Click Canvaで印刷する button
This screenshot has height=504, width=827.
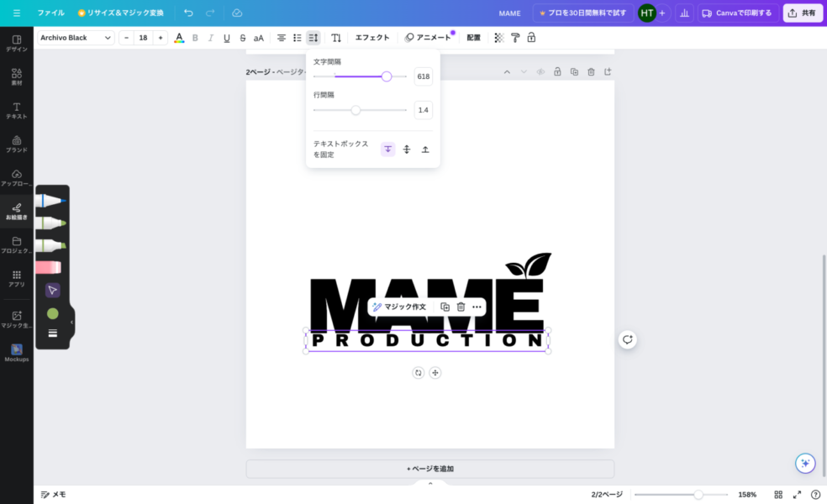tap(737, 13)
